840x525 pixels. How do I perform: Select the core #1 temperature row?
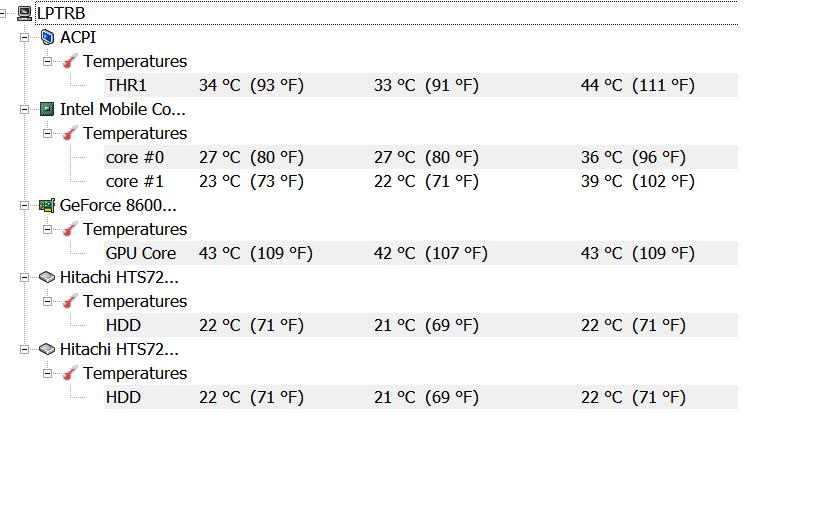pos(134,181)
